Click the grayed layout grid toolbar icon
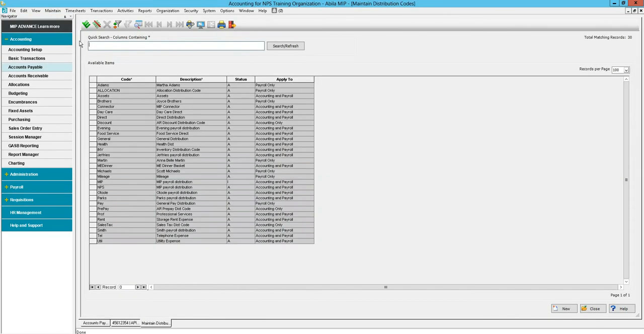Image resolution: width=644 pixels, height=334 pixels. coord(211,24)
